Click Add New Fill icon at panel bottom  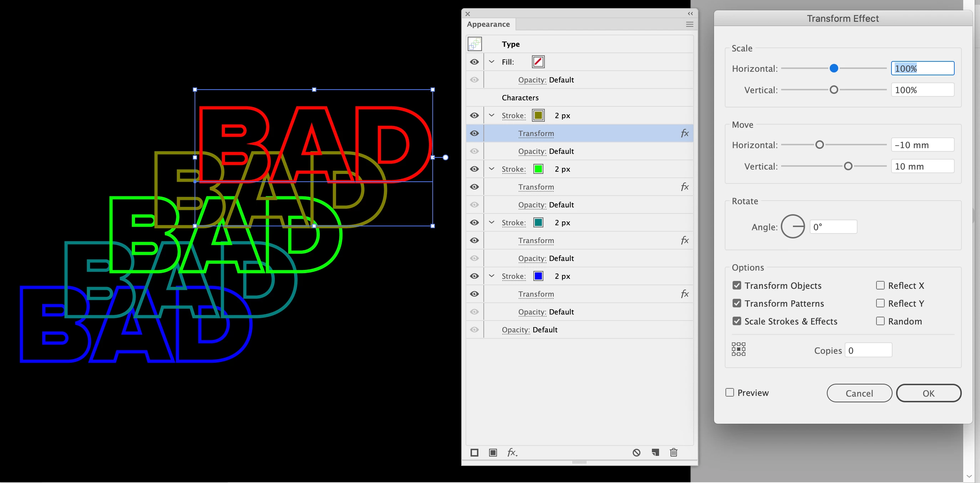tap(493, 453)
